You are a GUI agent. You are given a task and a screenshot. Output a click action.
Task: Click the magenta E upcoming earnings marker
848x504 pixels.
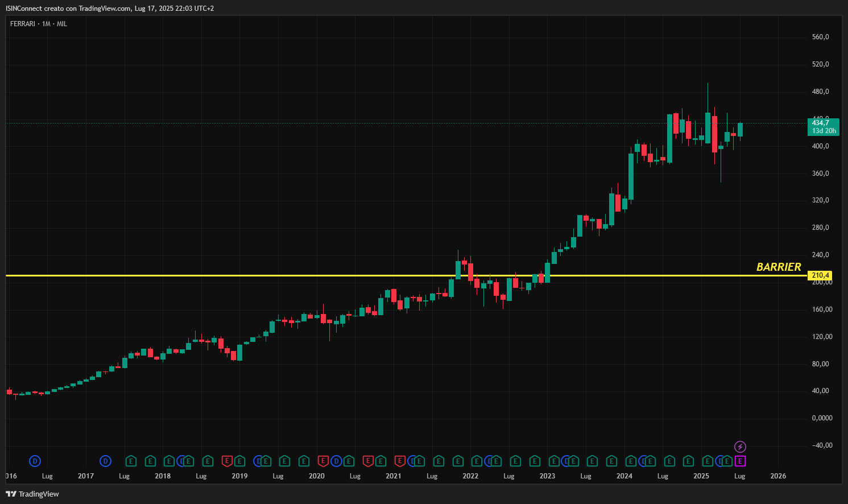(x=740, y=461)
